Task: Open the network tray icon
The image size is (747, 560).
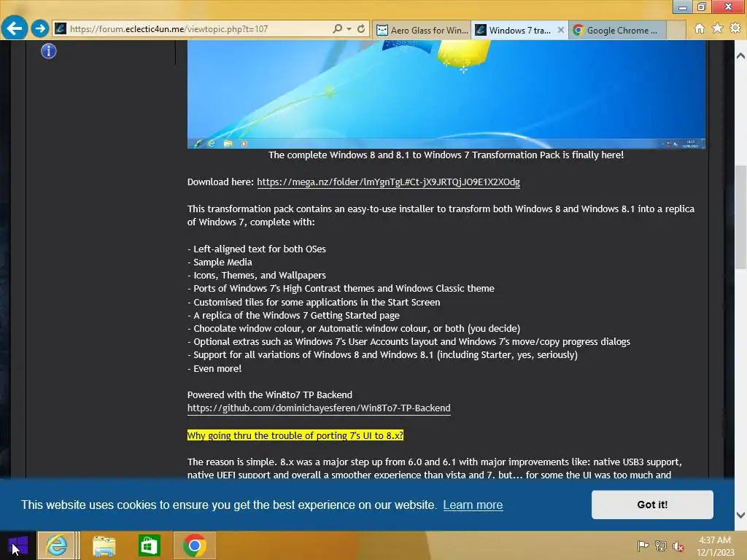Action: (661, 545)
